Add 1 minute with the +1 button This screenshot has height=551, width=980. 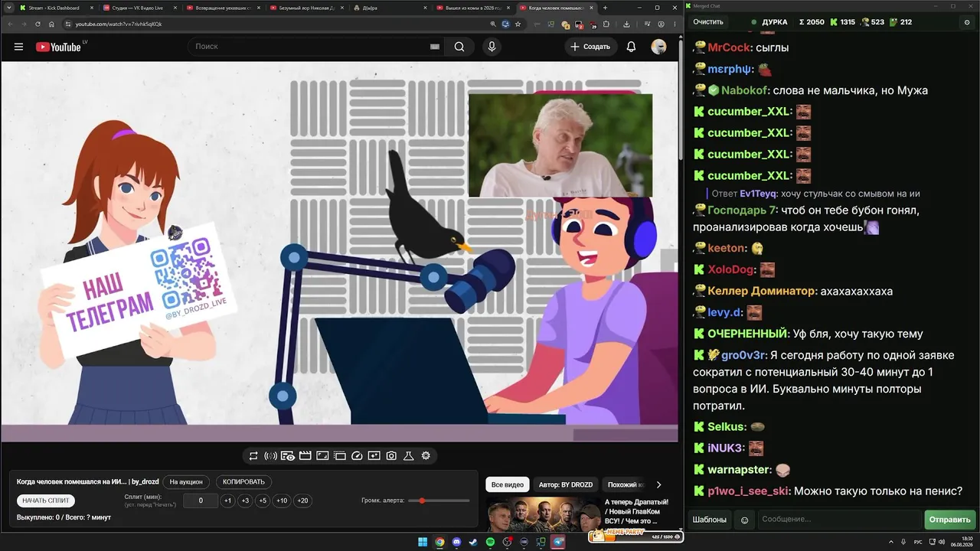coord(227,500)
